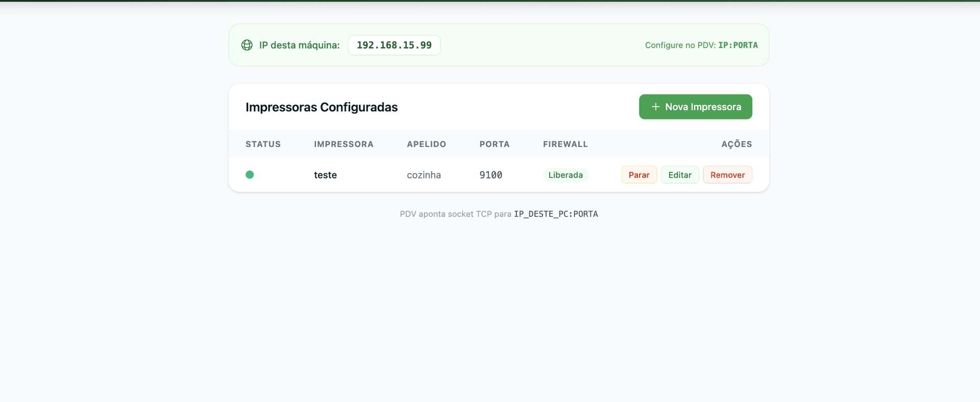Click the APELIDO column header
The width and height of the screenshot is (980, 402).
[x=426, y=144]
